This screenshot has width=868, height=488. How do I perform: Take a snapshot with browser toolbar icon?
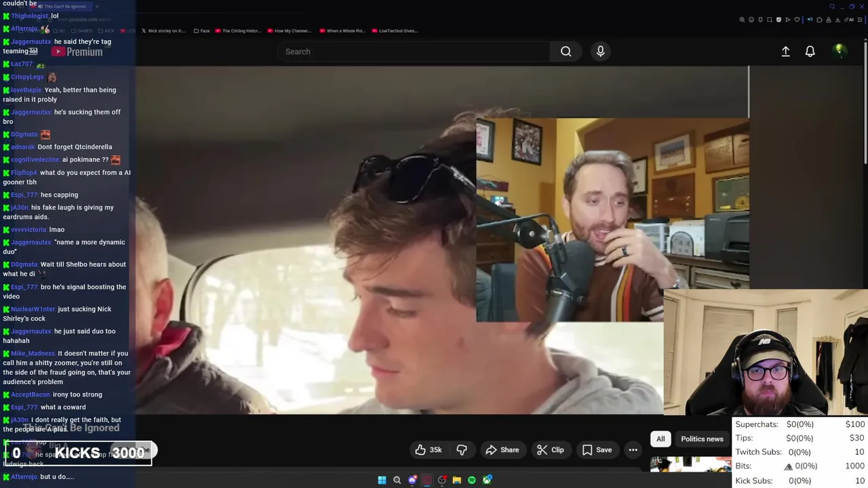pos(770,20)
